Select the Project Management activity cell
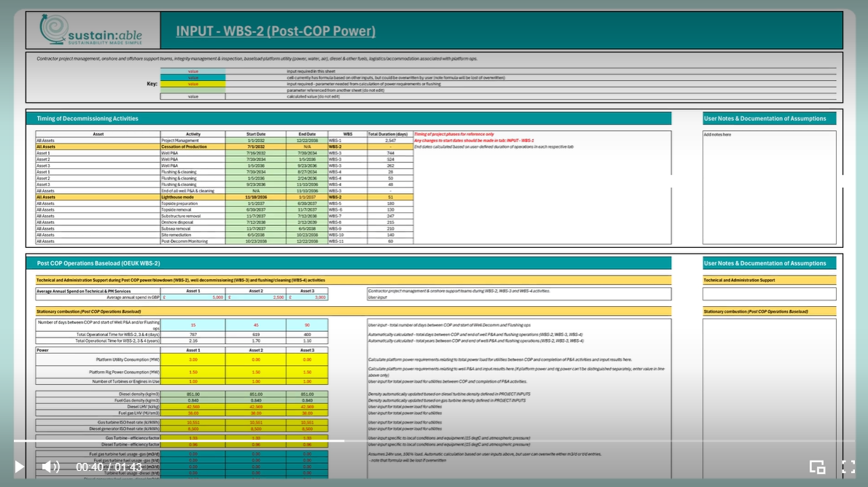 coord(193,141)
